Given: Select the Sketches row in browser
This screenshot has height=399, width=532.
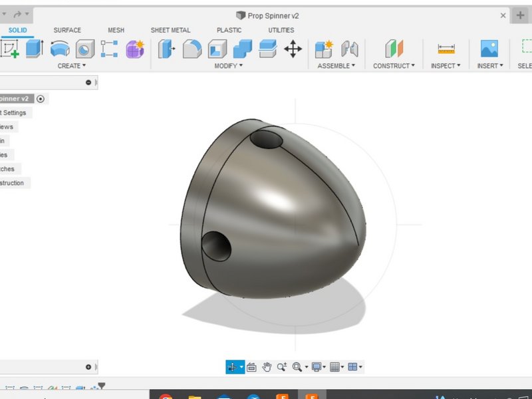Looking at the screenshot, I should (10, 169).
